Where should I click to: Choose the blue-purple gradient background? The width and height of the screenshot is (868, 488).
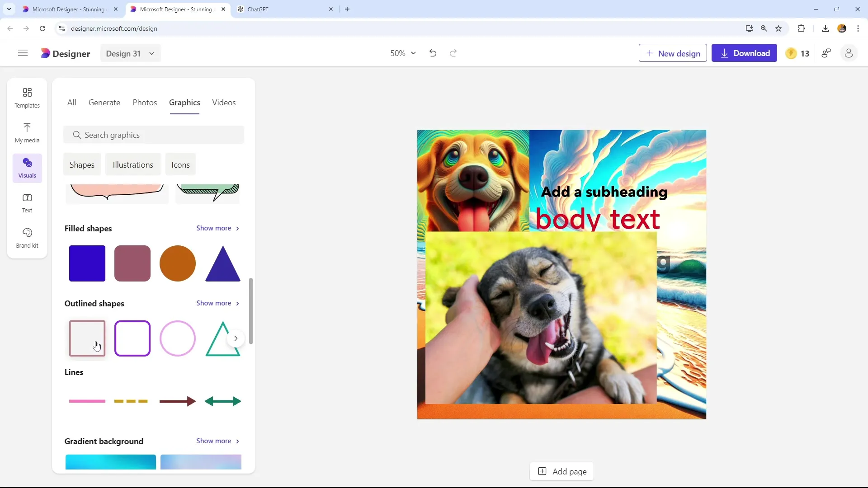(201, 462)
